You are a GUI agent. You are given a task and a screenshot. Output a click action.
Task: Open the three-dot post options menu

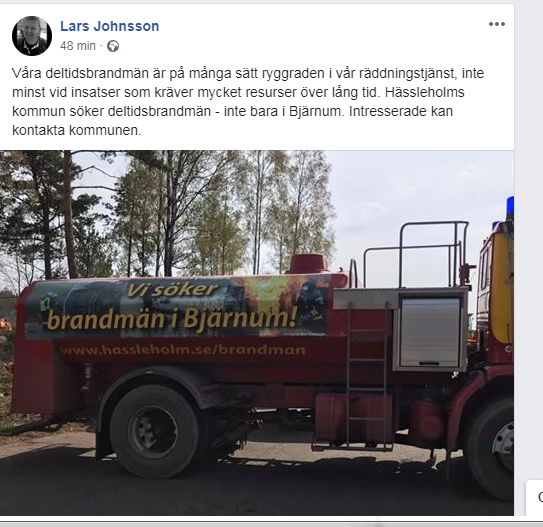(497, 24)
